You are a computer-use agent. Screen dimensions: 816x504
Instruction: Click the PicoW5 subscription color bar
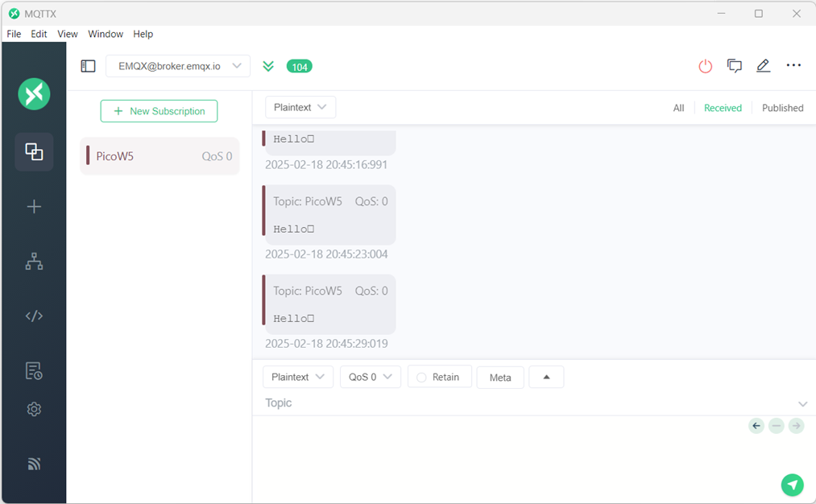pyautogui.click(x=88, y=155)
